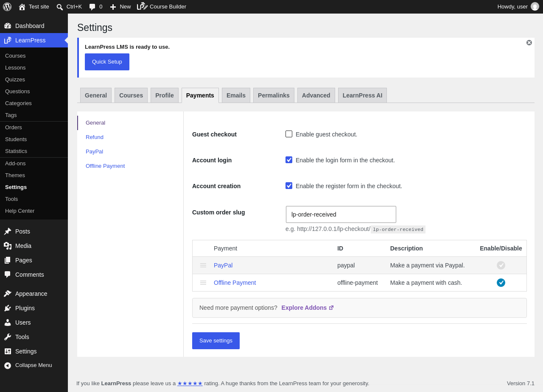Open Offline Payment link in table
543x392 pixels.
[x=235, y=283]
